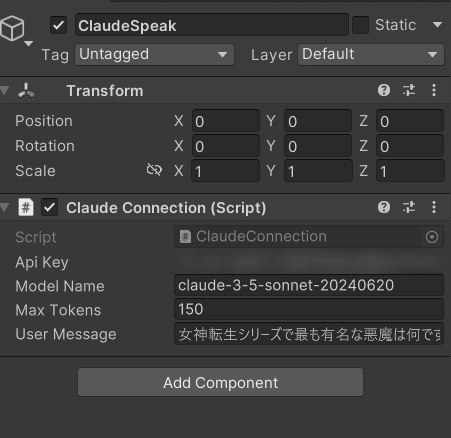Open the Tag Untagged dropdown
The image size is (451, 438).
coord(154,55)
